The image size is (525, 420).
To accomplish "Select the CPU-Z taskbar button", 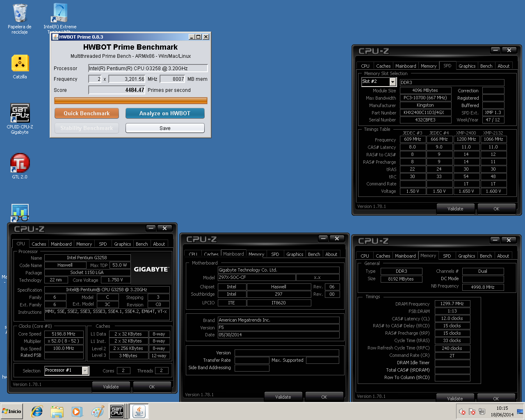I will point(117,411).
